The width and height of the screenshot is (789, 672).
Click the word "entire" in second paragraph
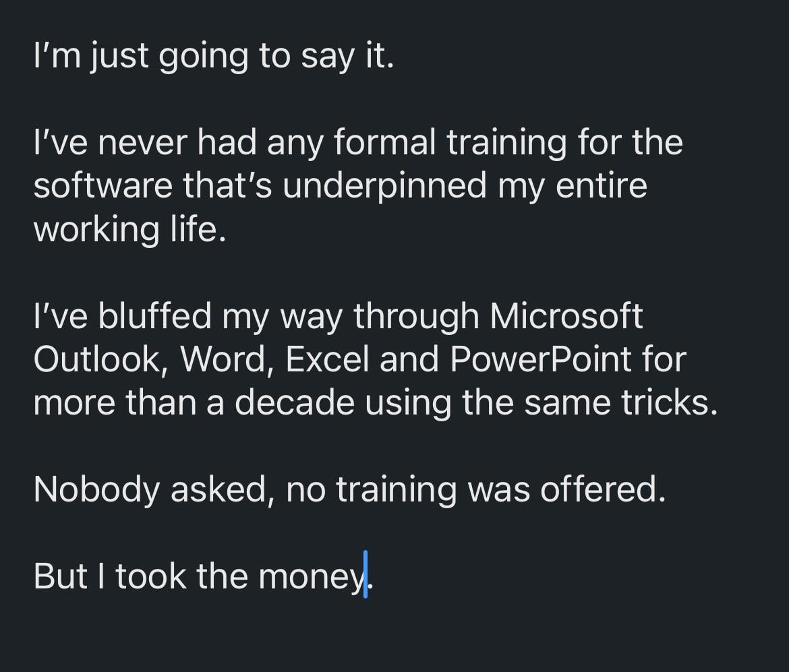point(601,185)
